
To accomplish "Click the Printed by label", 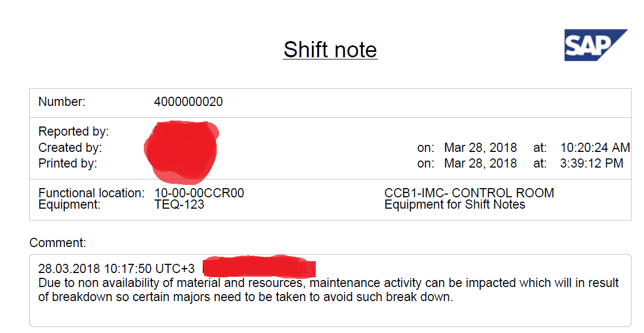I will point(68,163).
